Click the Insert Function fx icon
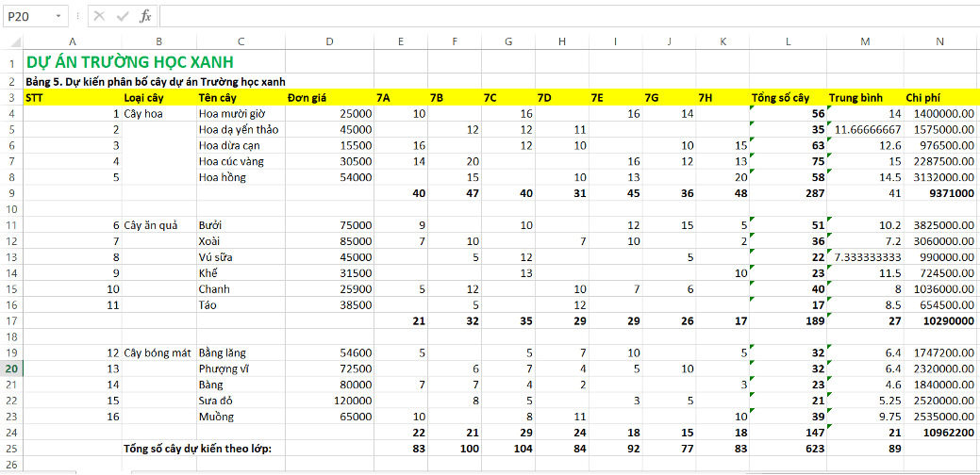980x475 pixels. (145, 16)
